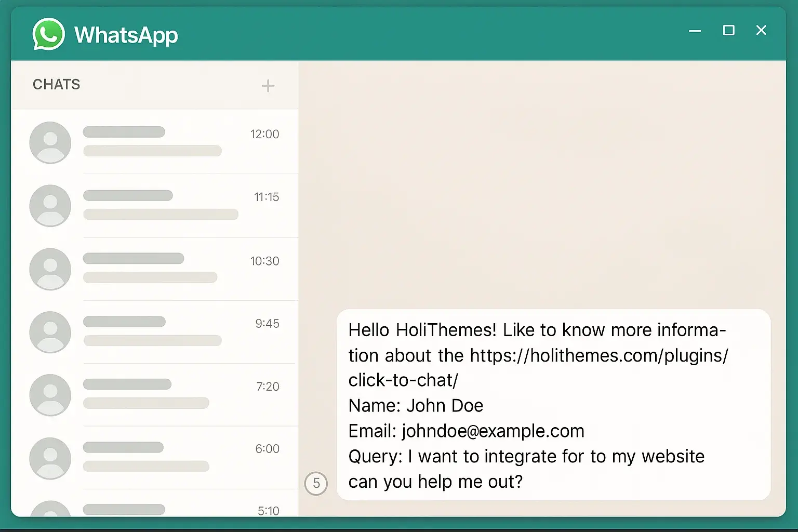This screenshot has height=532, width=798.
Task: Click the WhatsApp logo icon
Action: pyautogui.click(x=48, y=34)
